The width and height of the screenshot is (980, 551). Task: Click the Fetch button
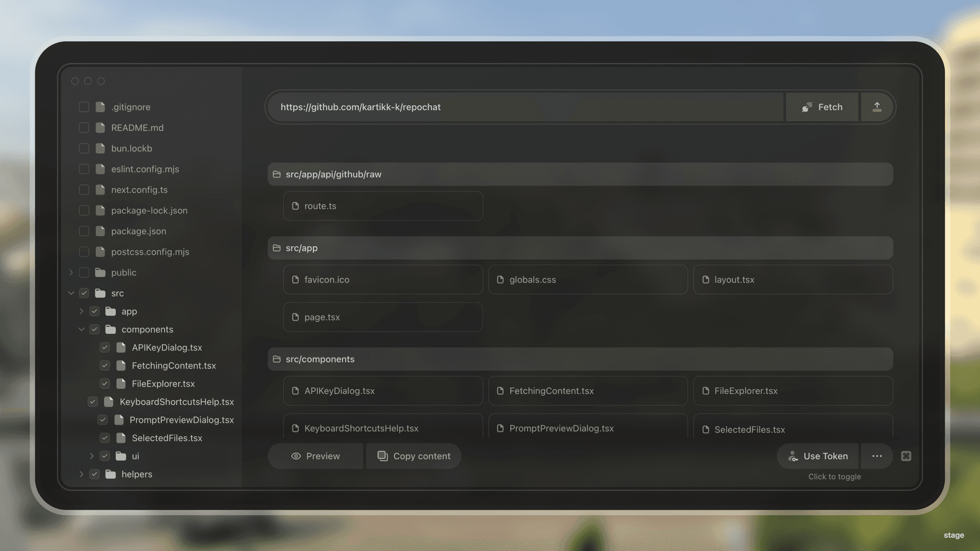click(822, 107)
